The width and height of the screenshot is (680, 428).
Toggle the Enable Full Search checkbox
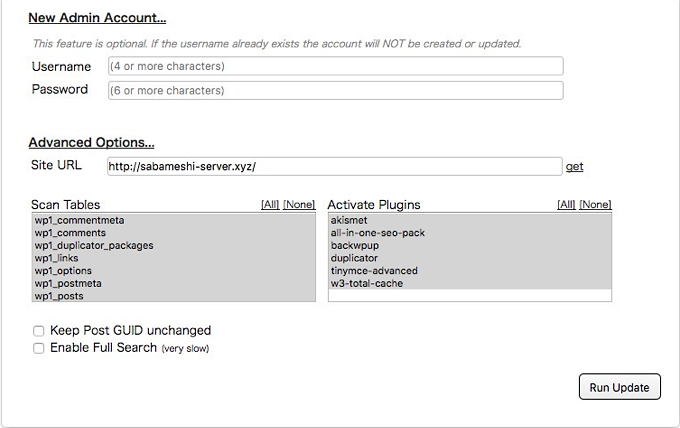click(x=39, y=348)
